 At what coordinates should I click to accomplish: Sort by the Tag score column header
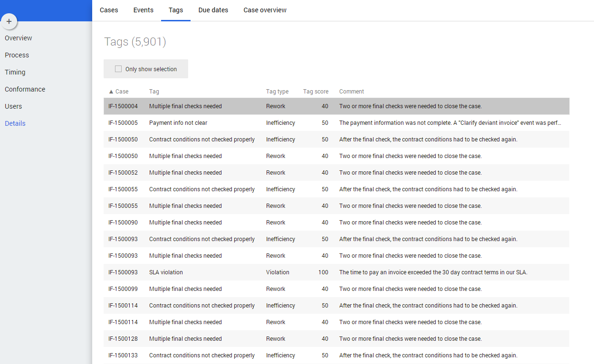(x=316, y=92)
